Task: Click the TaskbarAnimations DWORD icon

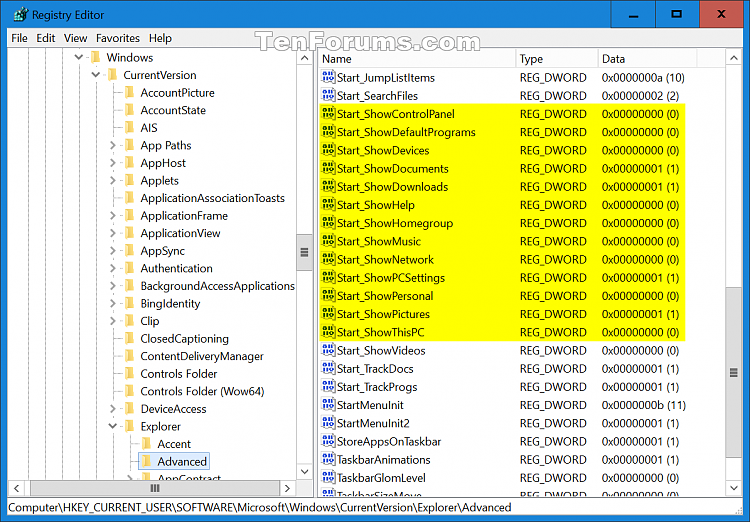Action: (328, 459)
